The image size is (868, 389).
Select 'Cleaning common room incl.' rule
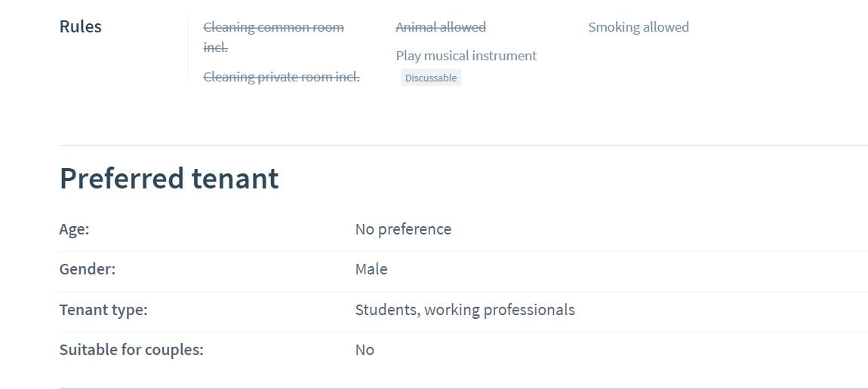click(x=273, y=37)
